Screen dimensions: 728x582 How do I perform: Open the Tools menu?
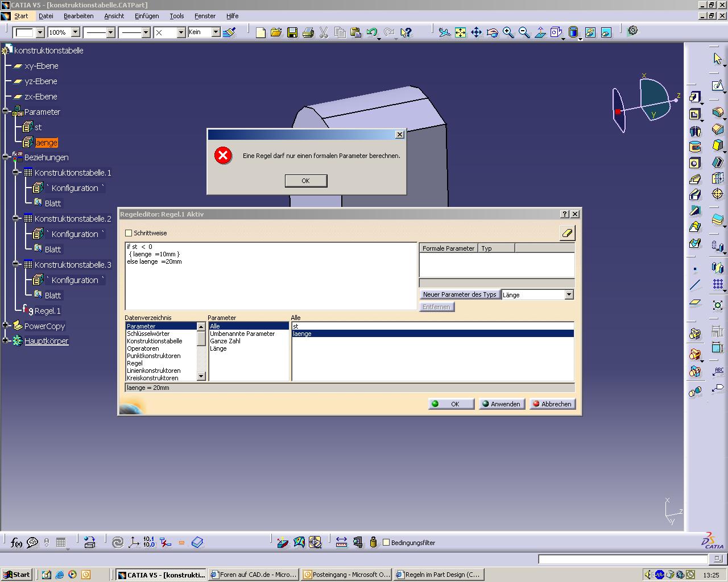coord(176,16)
